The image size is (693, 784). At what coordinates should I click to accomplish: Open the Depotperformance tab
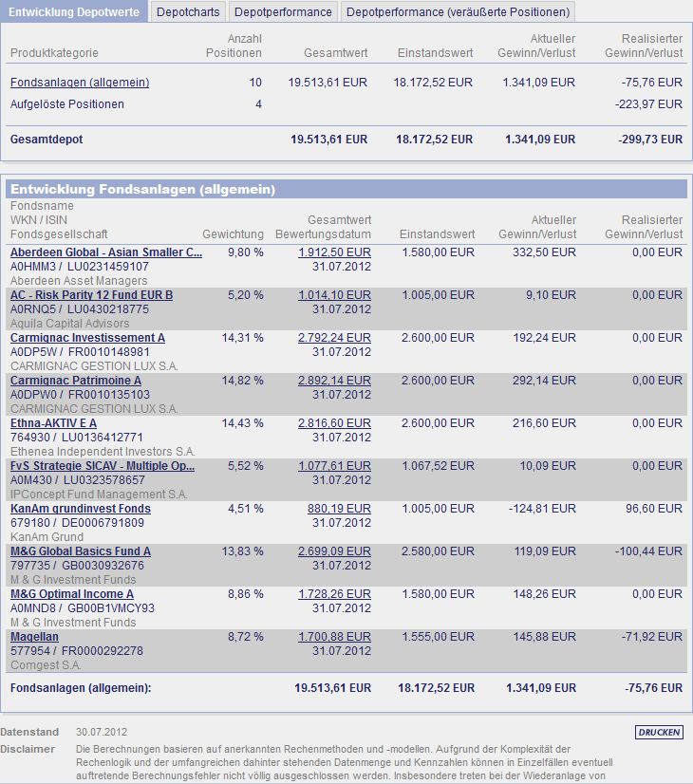(283, 12)
